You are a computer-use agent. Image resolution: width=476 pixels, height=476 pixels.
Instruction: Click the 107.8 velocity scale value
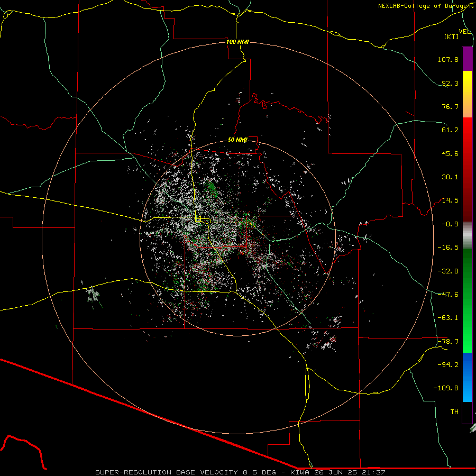pyautogui.click(x=448, y=59)
